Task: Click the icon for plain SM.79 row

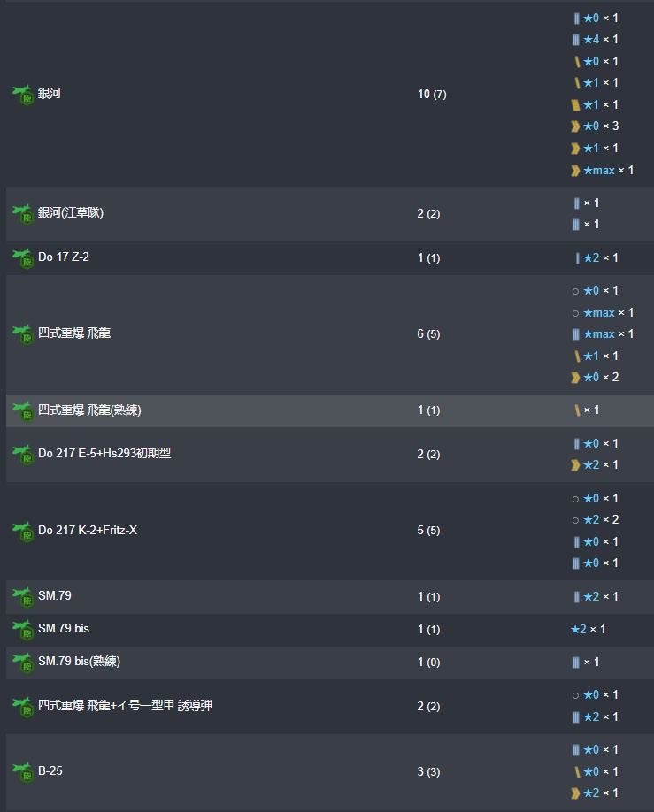Action: tap(22, 596)
